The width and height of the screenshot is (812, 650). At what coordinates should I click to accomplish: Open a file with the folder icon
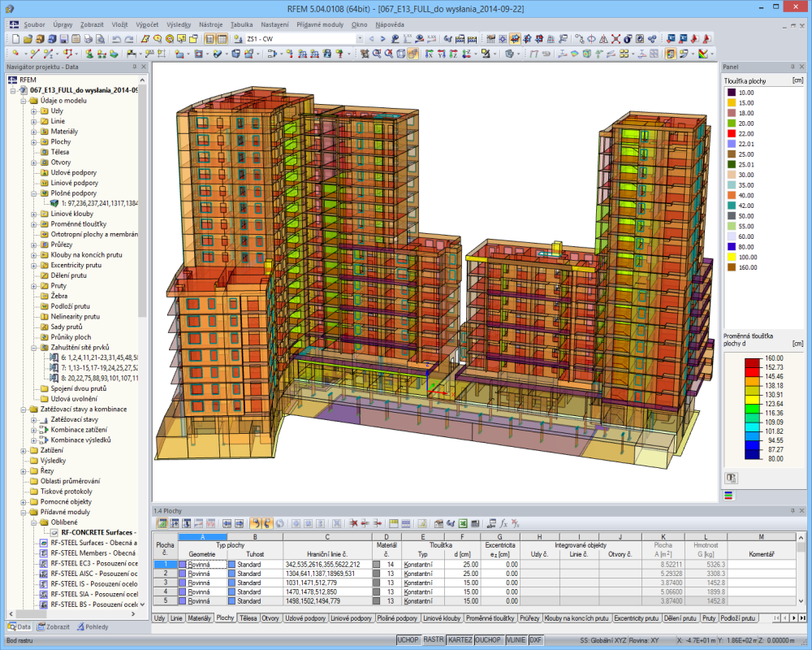point(28,39)
